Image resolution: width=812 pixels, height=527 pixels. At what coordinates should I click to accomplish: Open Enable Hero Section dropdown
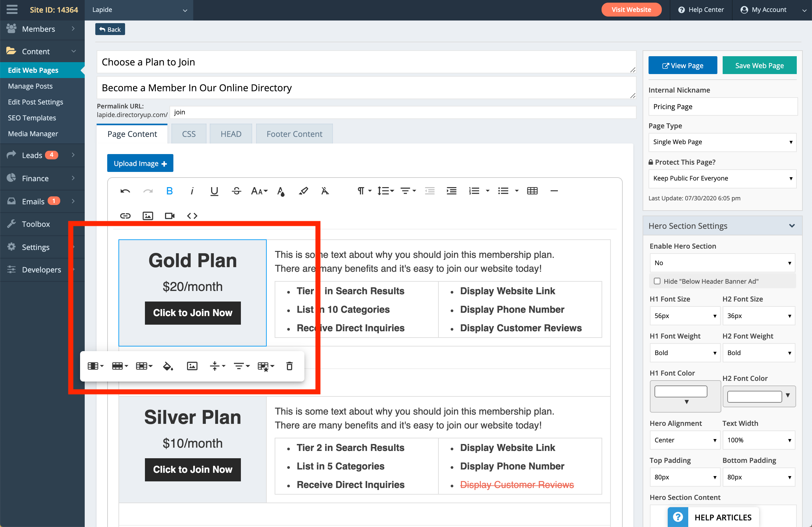coord(722,263)
